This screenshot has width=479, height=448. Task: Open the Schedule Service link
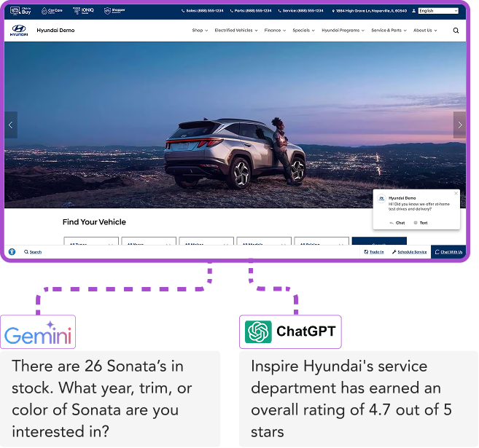point(409,252)
